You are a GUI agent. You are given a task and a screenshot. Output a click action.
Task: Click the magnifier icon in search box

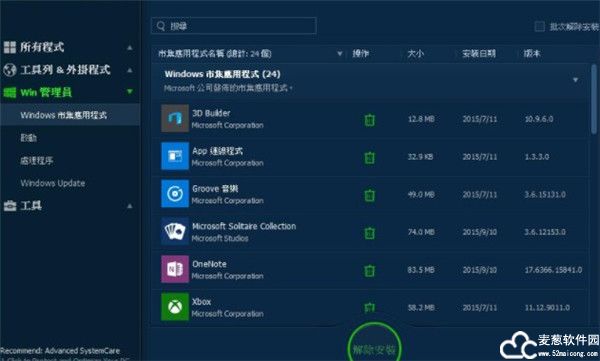(161, 26)
